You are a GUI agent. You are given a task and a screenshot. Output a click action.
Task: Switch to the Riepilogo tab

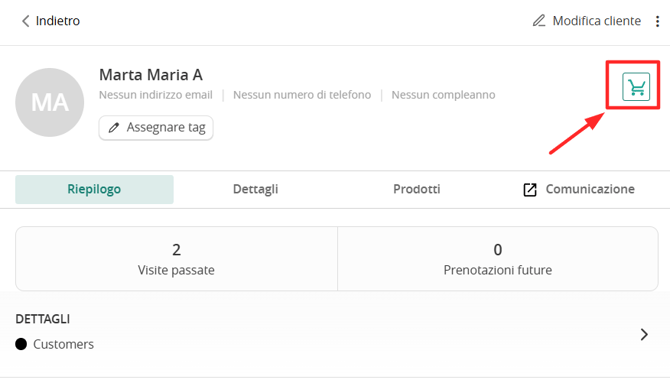coord(94,189)
